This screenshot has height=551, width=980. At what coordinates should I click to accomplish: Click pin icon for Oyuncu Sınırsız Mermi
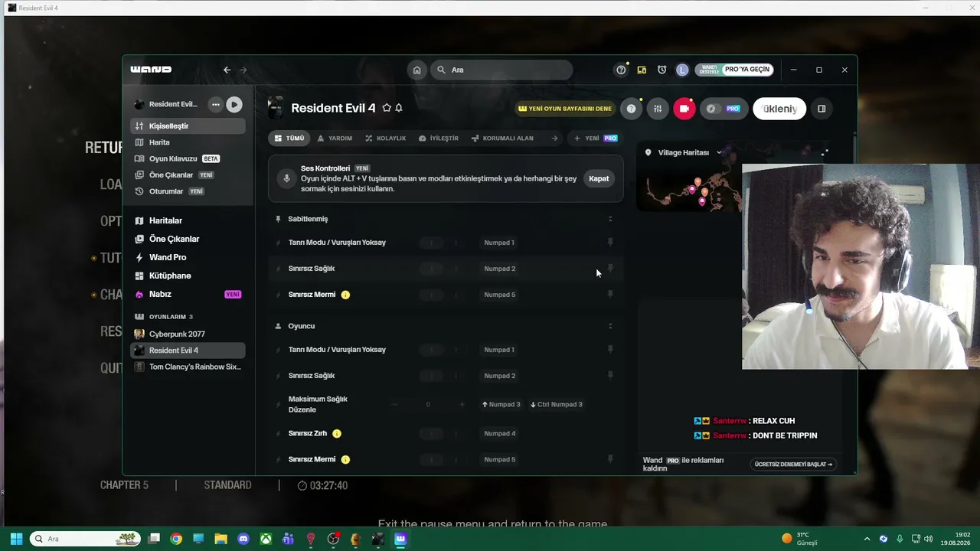click(x=610, y=459)
